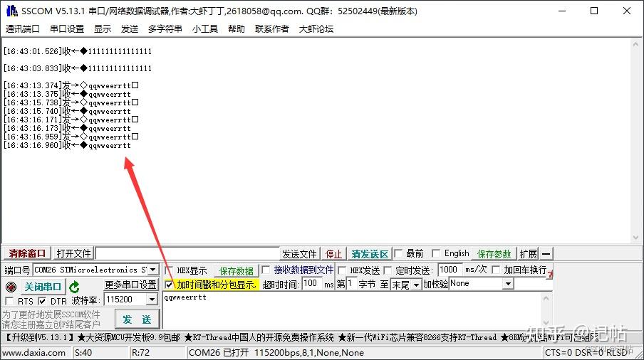The width and height of the screenshot is (644, 360).
Task: Open the 串口设置 menu
Action: tap(67, 28)
